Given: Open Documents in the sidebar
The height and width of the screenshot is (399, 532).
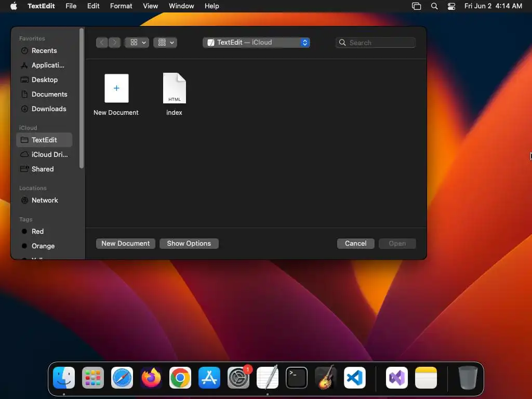Looking at the screenshot, I should [44, 95].
